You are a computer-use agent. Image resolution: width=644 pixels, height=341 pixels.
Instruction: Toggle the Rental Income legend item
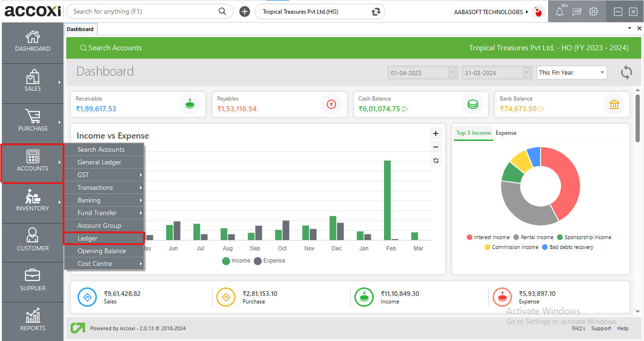[533, 238]
